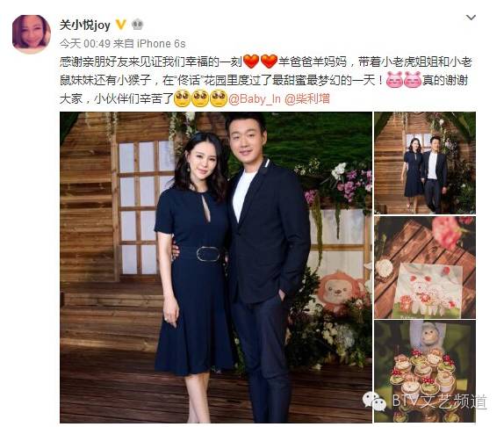Open the 今天 00:49 timestamp link
Viewport: 504px width, 427px height.
point(85,43)
